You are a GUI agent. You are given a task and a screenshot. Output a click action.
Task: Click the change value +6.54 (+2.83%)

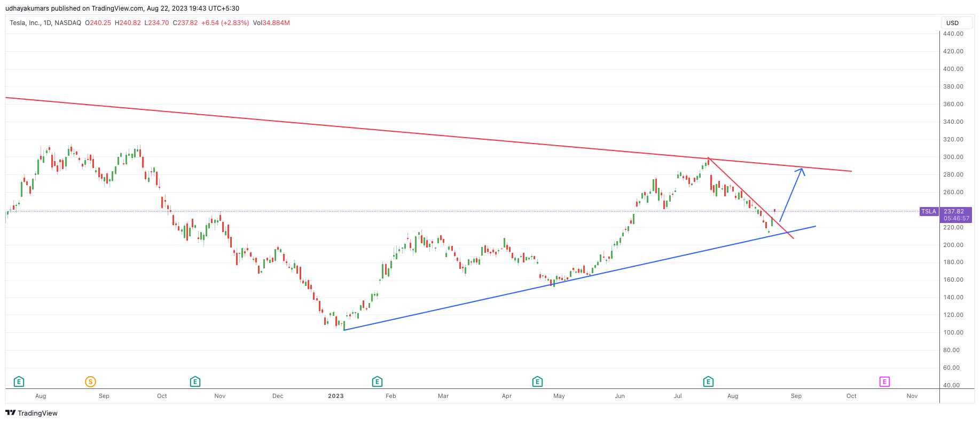coord(225,23)
